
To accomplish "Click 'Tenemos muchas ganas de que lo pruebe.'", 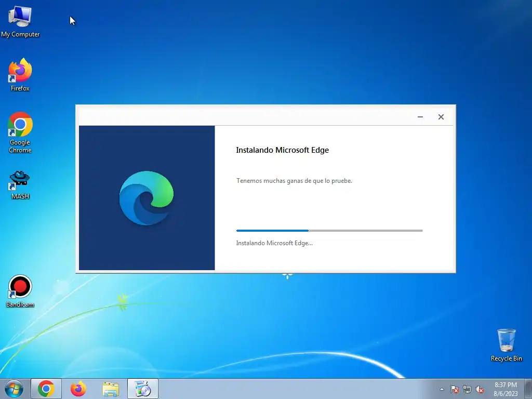I will (294, 181).
